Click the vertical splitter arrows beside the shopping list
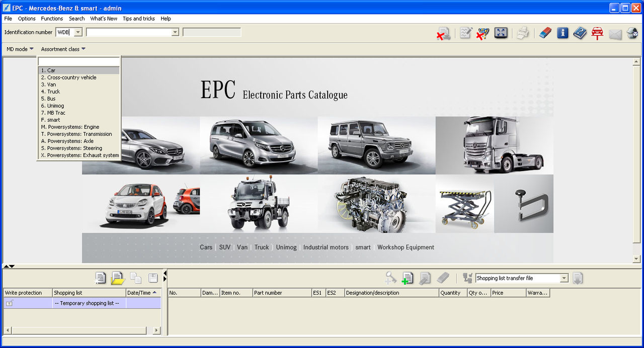Screen dimensions: 644x348 coord(165,276)
